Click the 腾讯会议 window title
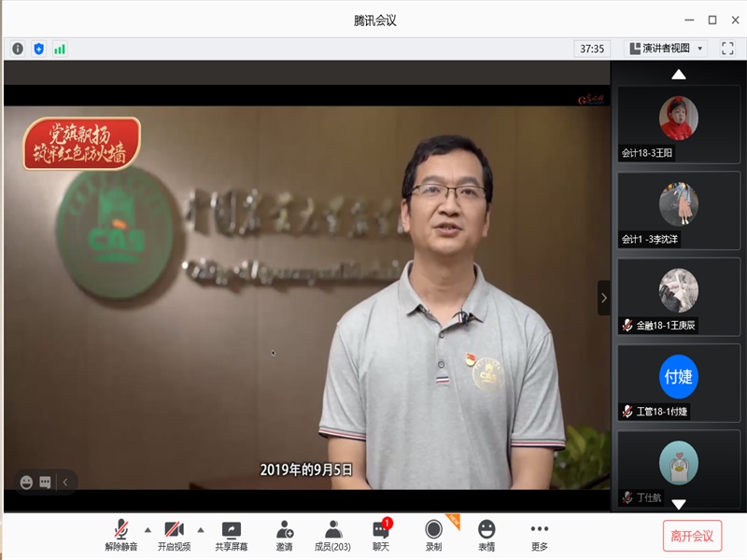 [375, 21]
